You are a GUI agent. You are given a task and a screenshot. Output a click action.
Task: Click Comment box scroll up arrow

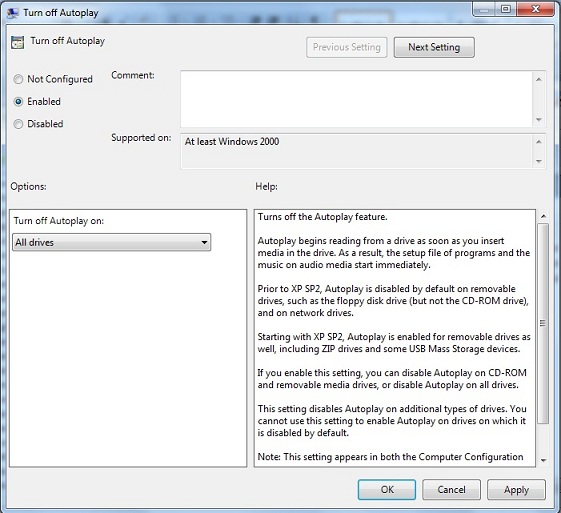tap(539, 79)
